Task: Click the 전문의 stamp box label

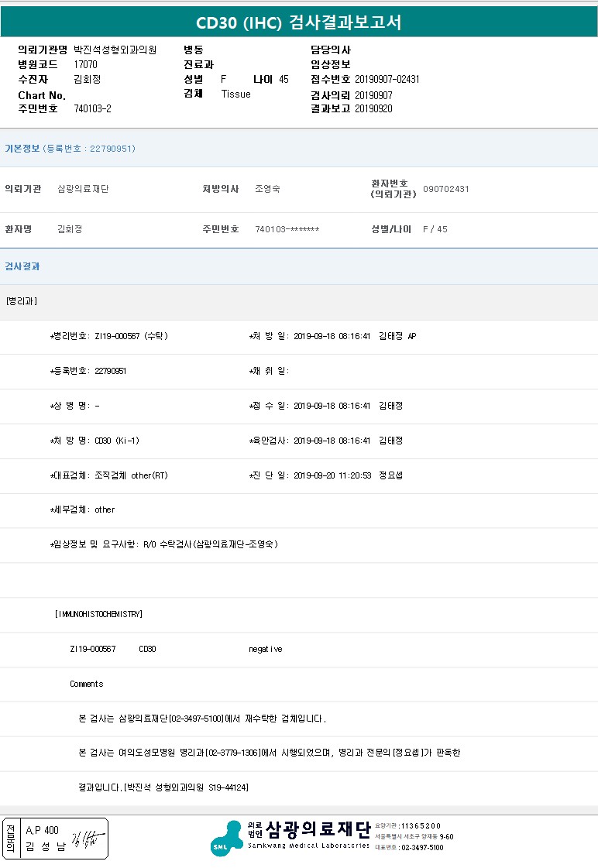Action: click(x=10, y=839)
